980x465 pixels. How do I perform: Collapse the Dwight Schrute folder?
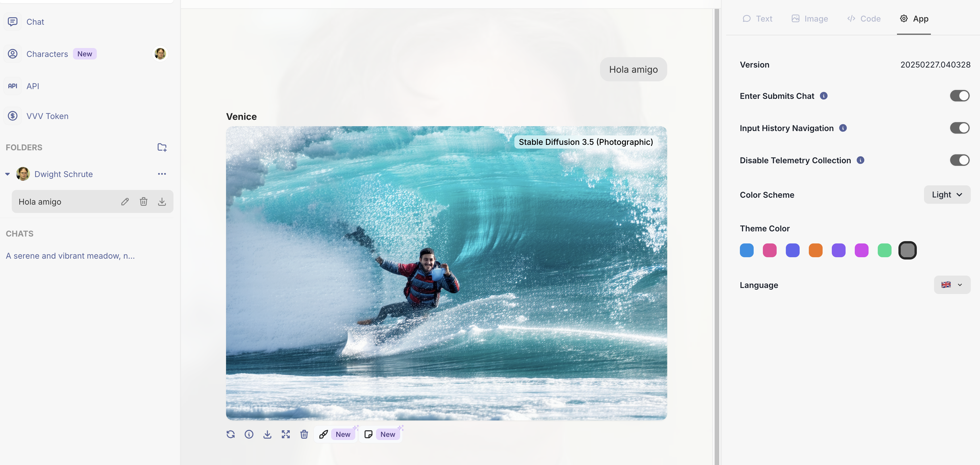tap(7, 174)
